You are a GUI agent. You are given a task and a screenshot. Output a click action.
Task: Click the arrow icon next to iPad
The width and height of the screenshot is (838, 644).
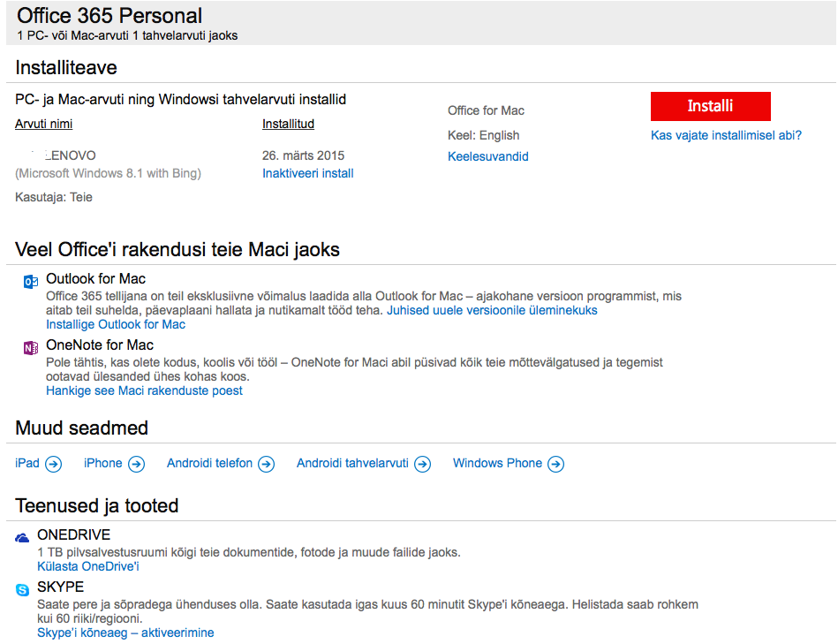click(54, 464)
